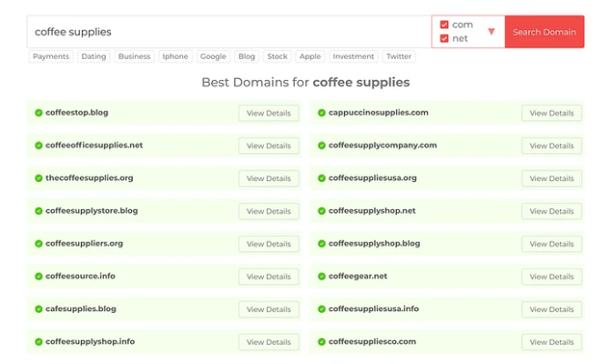609x364 pixels.
Task: Click the green check icon beside coffeestop.blog
Action: click(x=38, y=113)
